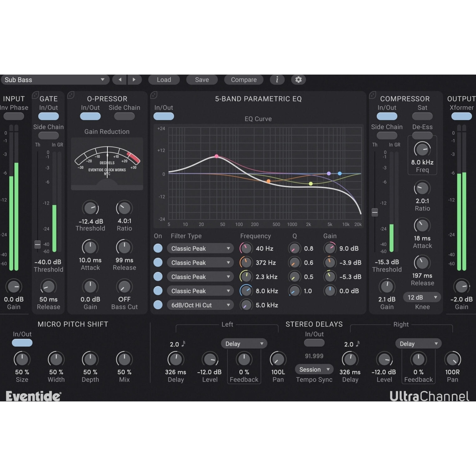Click the Compare button
This screenshot has width=476, height=476.
pos(244,80)
